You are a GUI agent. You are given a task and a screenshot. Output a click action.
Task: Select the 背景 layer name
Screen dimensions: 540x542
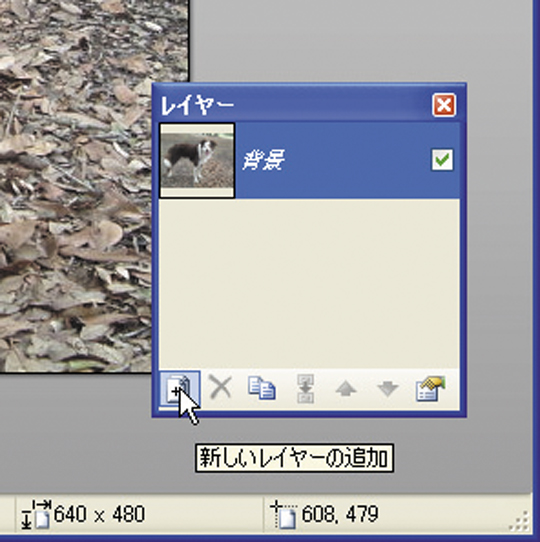click(263, 160)
